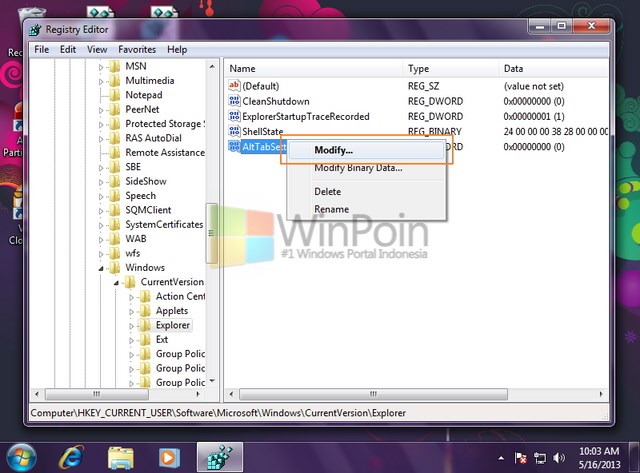The width and height of the screenshot is (640, 473).
Task: Choose Rename in the context menu
Action: pos(366,209)
